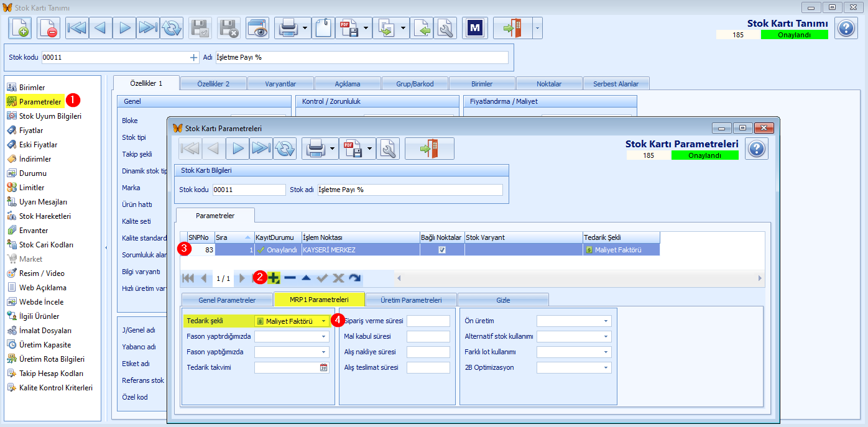The image size is (868, 427).
Task: Open the Grup/Barkod tab
Action: point(415,83)
